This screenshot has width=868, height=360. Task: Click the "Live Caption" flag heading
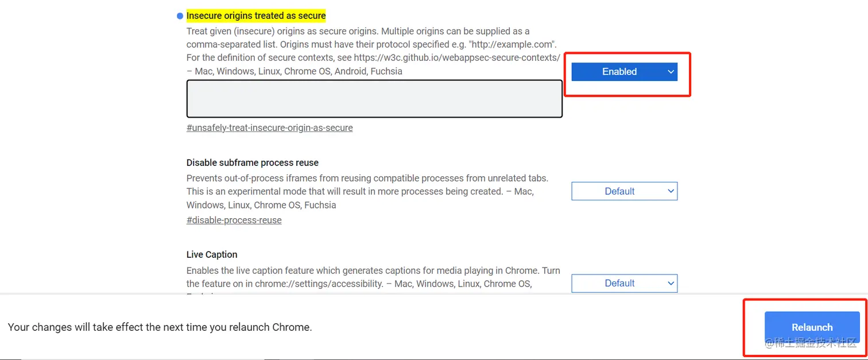tap(212, 254)
